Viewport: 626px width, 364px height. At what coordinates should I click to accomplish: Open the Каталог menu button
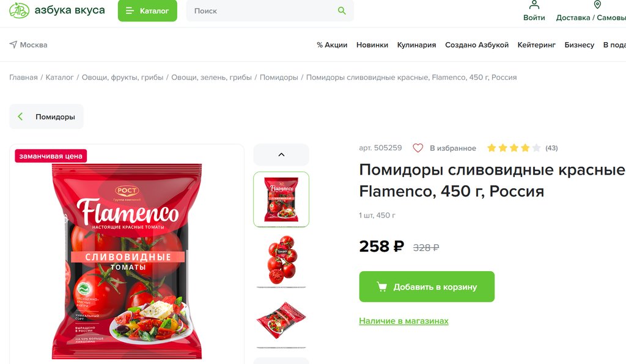click(147, 11)
